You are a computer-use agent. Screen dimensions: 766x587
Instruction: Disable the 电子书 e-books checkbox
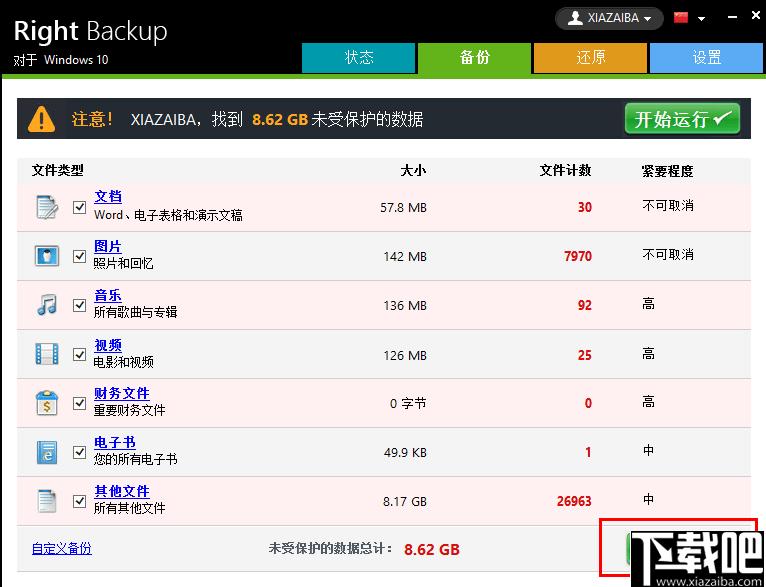pyautogui.click(x=79, y=452)
